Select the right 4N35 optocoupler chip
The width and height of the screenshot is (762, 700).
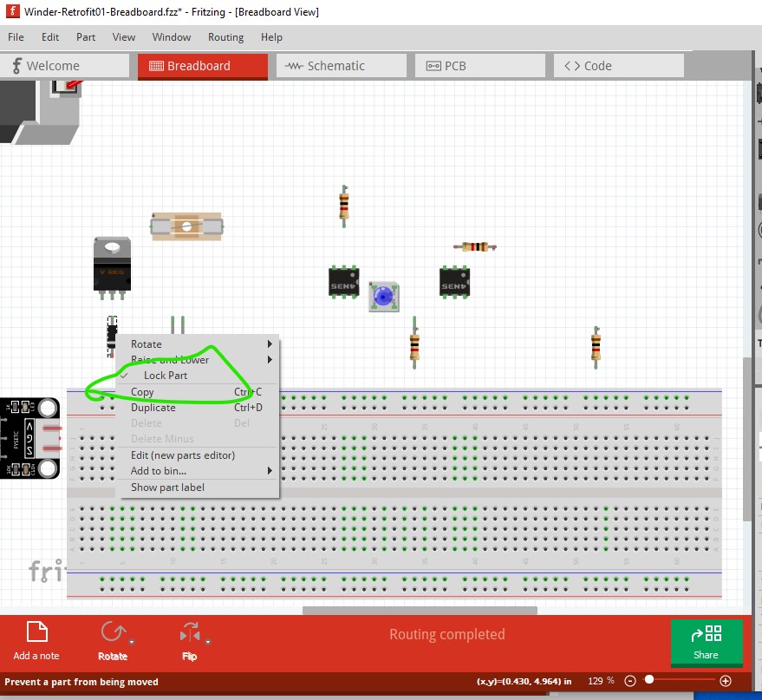[454, 282]
